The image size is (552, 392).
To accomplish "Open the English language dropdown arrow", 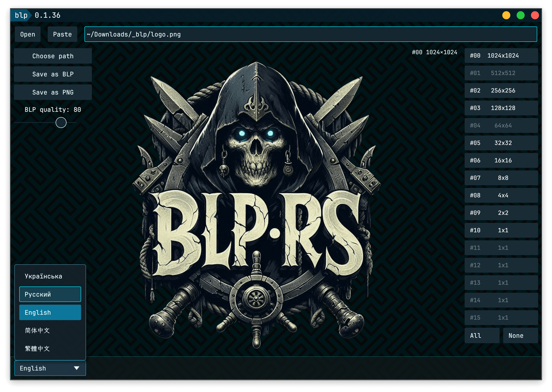I will coord(77,368).
